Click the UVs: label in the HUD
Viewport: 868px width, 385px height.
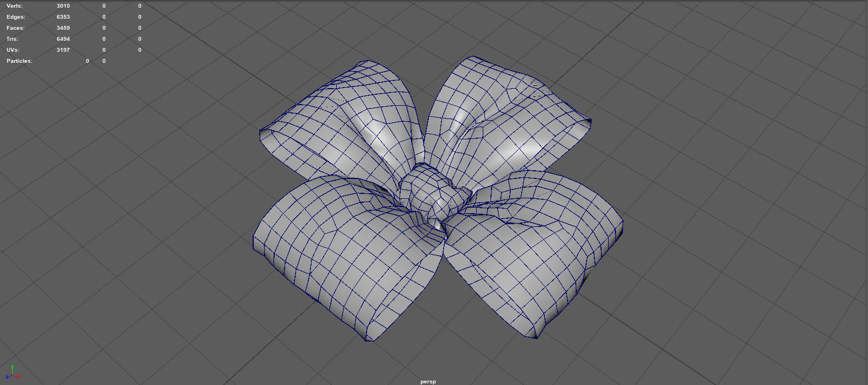tap(13, 50)
